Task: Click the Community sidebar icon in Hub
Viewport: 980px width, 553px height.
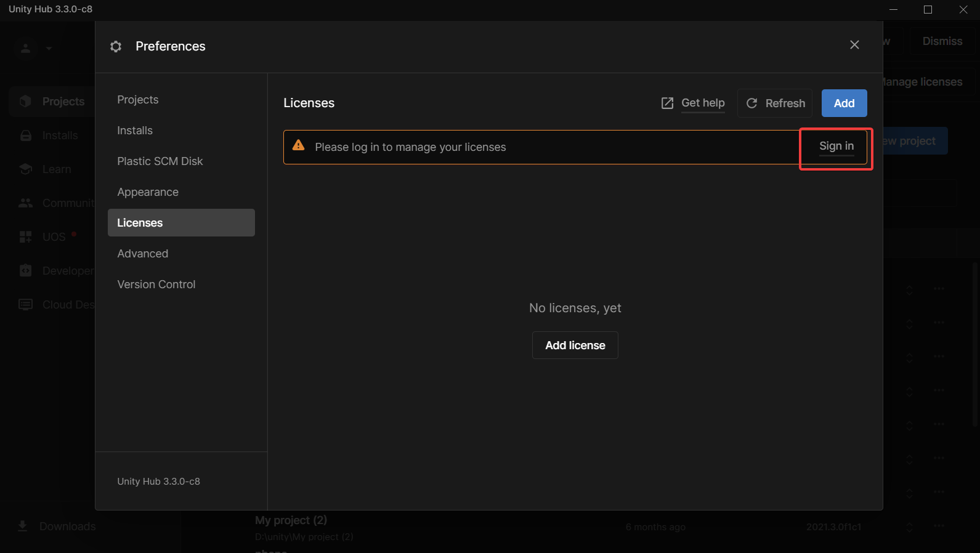Action: coord(26,203)
